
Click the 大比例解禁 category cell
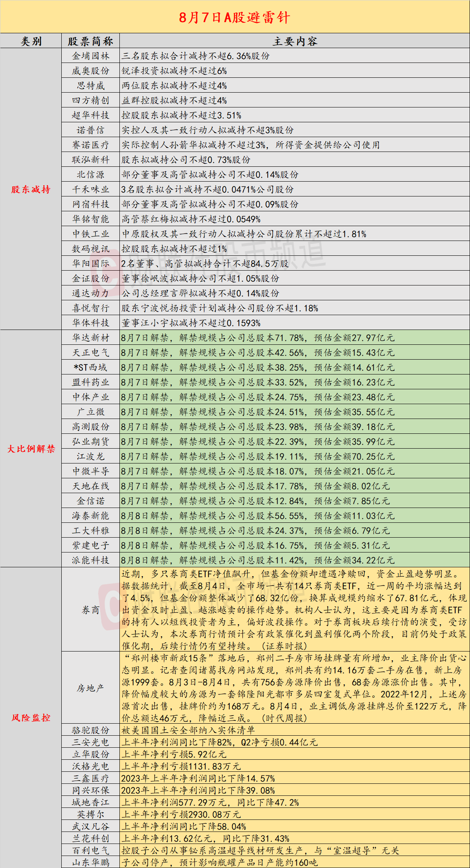31,449
